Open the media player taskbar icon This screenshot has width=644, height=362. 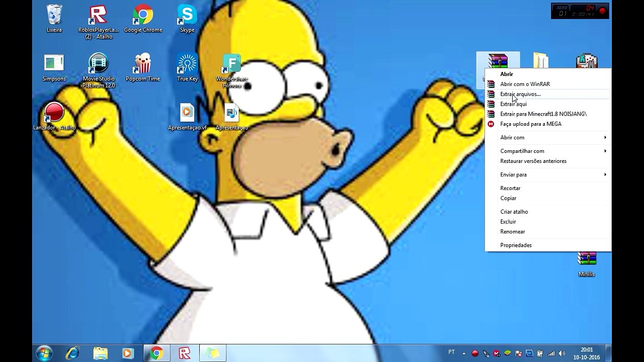click(x=128, y=353)
